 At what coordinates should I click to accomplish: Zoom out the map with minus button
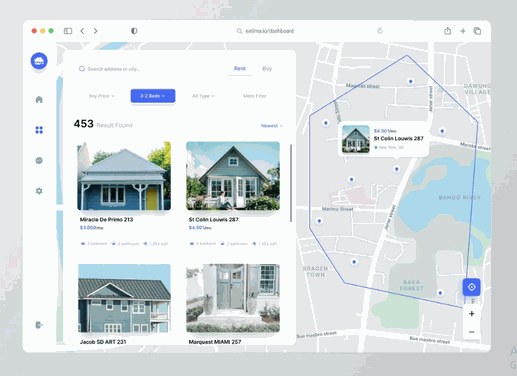click(471, 332)
